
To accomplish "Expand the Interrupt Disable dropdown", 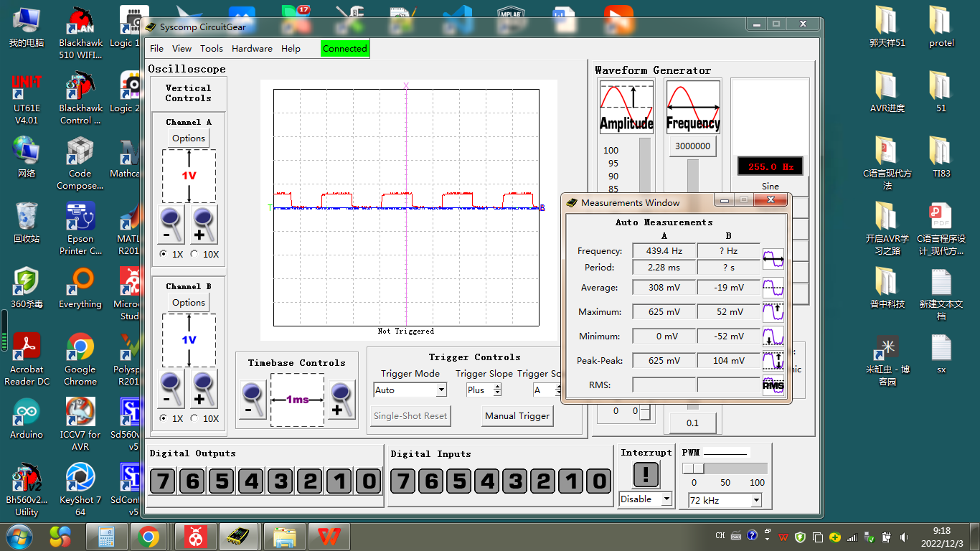I will tap(666, 499).
